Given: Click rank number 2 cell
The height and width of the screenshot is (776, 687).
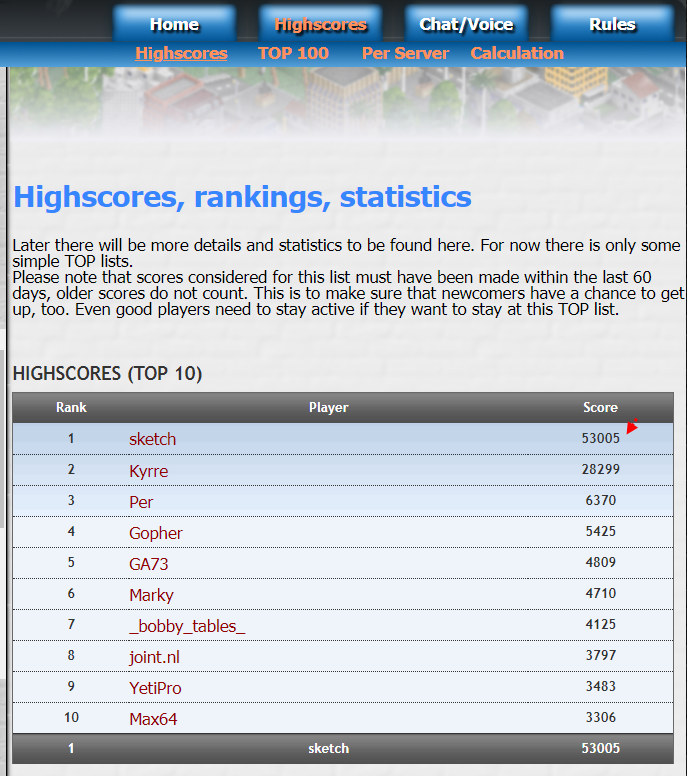Looking at the screenshot, I should 71,469.
